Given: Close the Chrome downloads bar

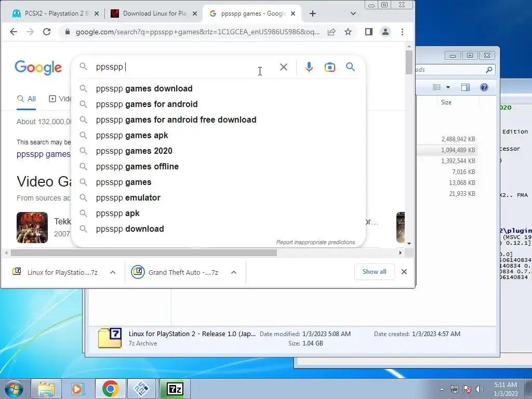Looking at the screenshot, I should click(x=404, y=272).
